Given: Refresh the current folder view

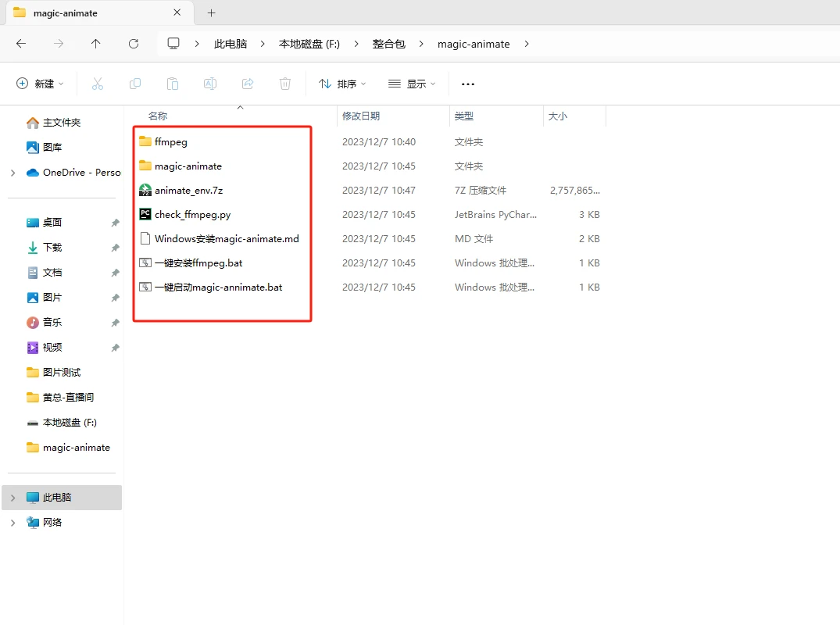Looking at the screenshot, I should pos(134,44).
